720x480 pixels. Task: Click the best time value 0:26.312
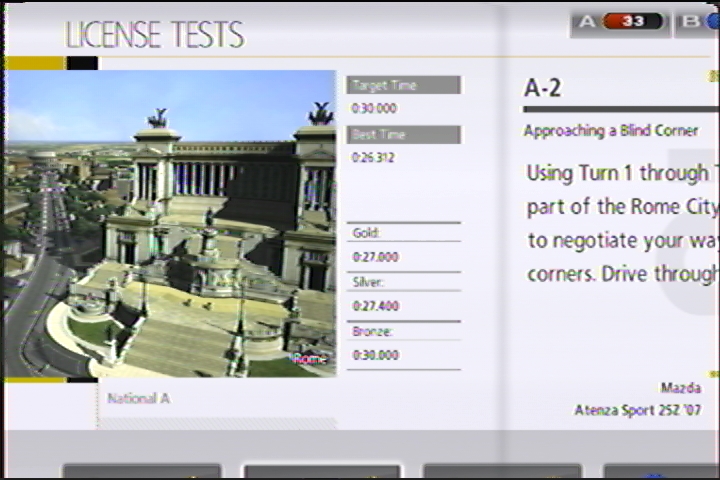(x=374, y=157)
